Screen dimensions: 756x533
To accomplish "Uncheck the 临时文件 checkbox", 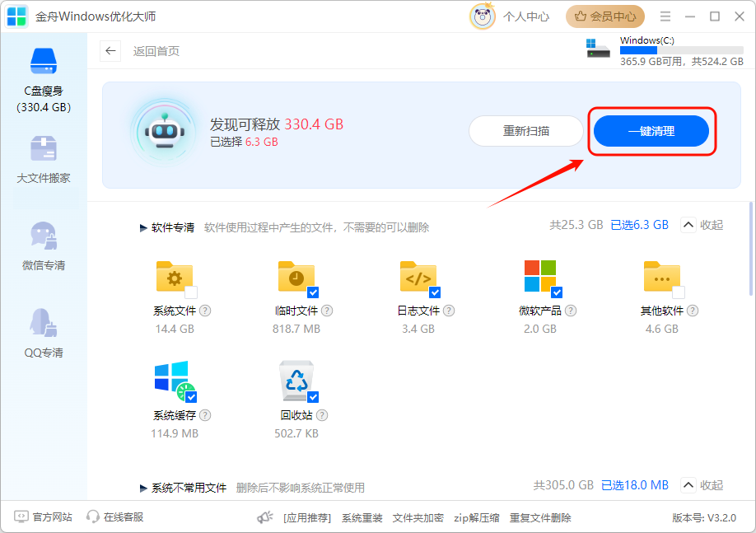I will pos(313,292).
